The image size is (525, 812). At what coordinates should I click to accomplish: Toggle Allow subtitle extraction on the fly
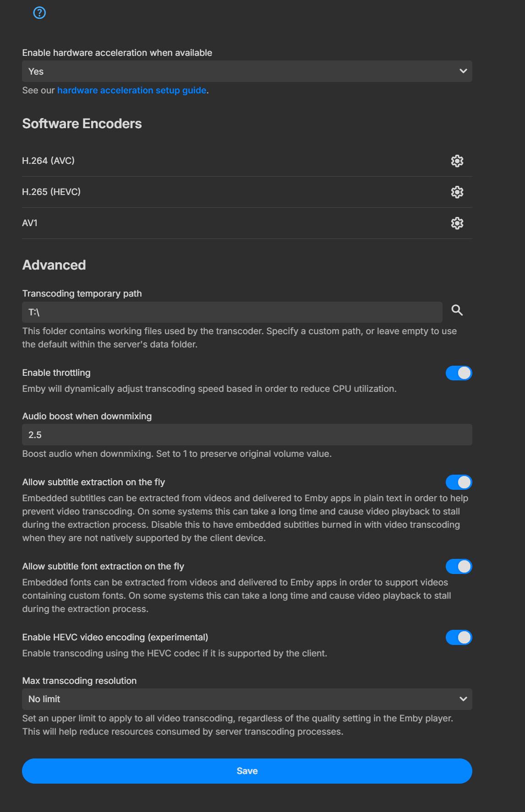point(459,482)
